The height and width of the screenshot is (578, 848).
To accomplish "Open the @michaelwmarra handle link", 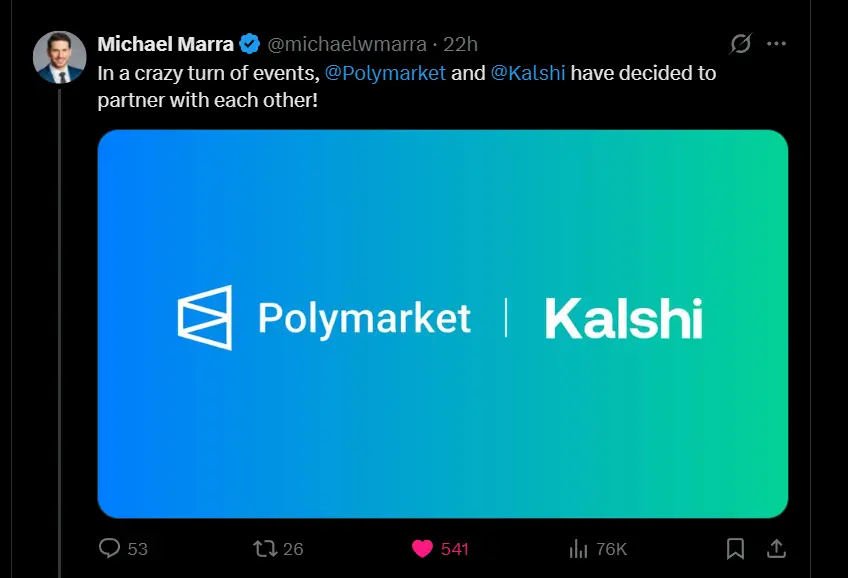I will pos(346,44).
